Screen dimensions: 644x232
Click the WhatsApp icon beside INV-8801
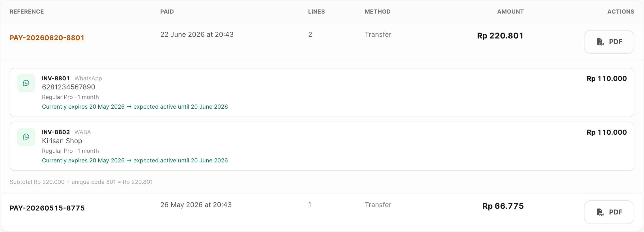click(26, 83)
